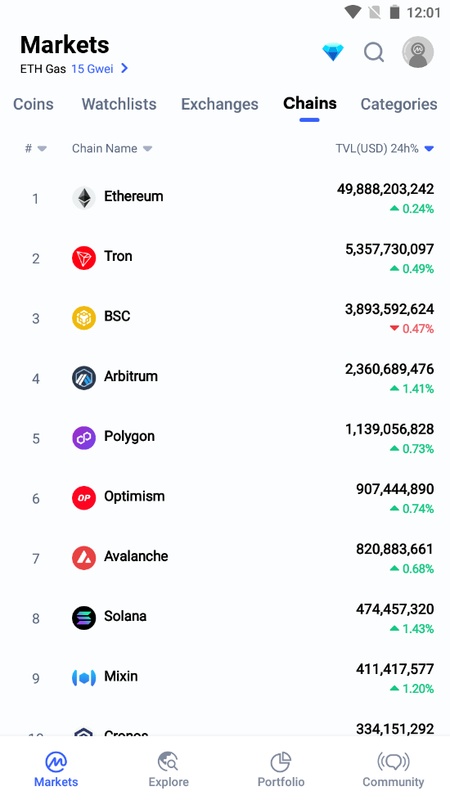Open the Portfolio pie chart icon
Screen dimensions: 450x800
click(281, 762)
